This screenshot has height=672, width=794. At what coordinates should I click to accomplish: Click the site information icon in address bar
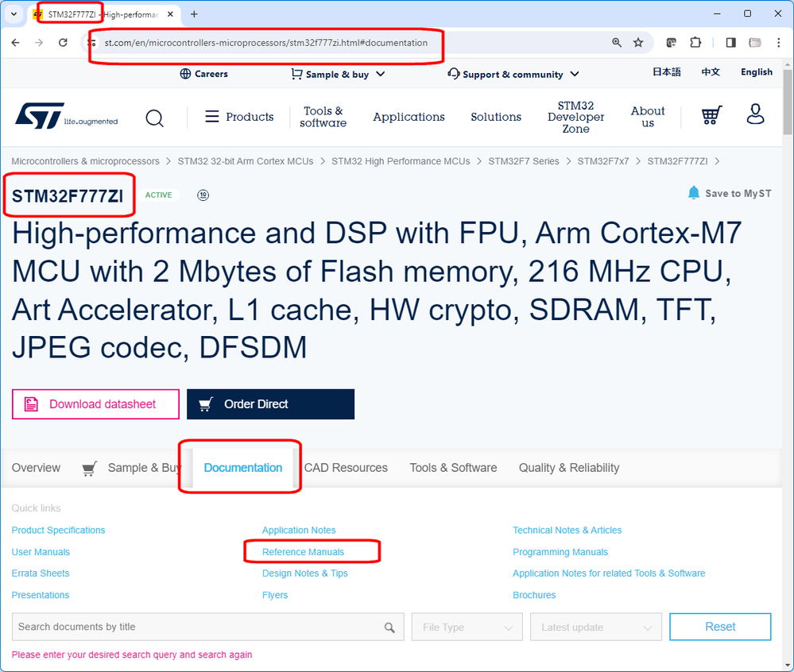(x=91, y=43)
